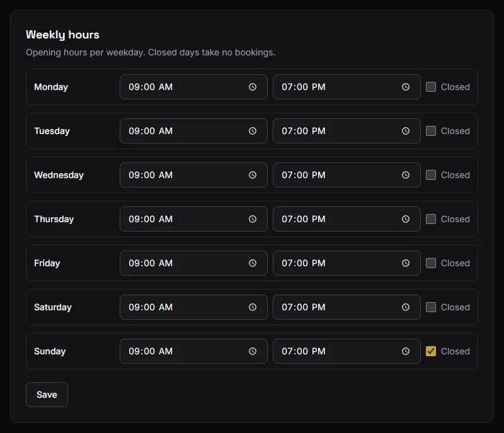Open the clock picker for Thursday closing time
Screen dimensions: 504x433
pos(406,219)
